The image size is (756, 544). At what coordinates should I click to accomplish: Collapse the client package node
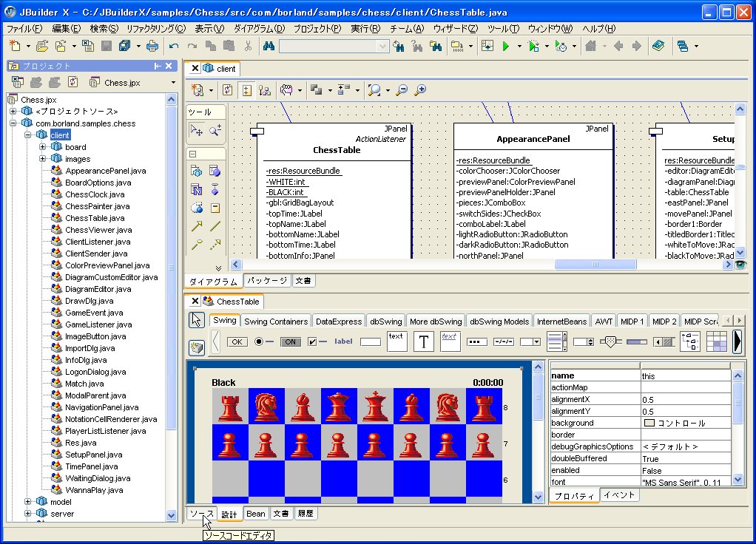28,135
